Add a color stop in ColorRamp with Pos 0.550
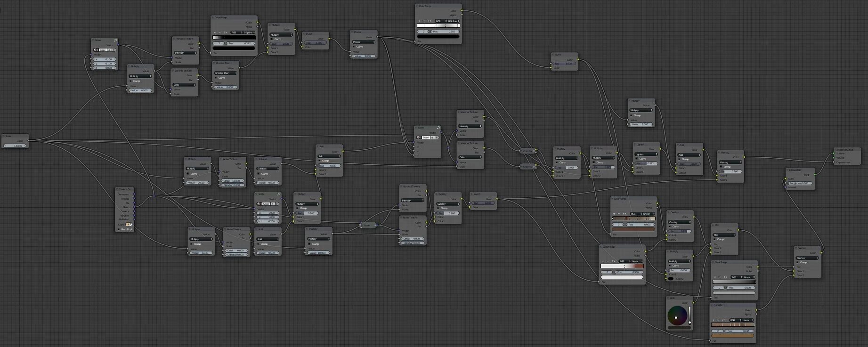This screenshot has width=868, height=347. click(x=603, y=261)
